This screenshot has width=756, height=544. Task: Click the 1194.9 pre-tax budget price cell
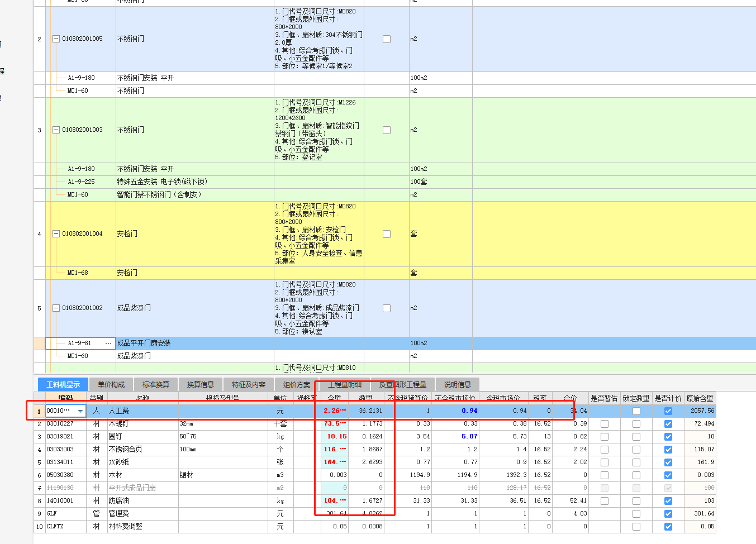[408, 475]
